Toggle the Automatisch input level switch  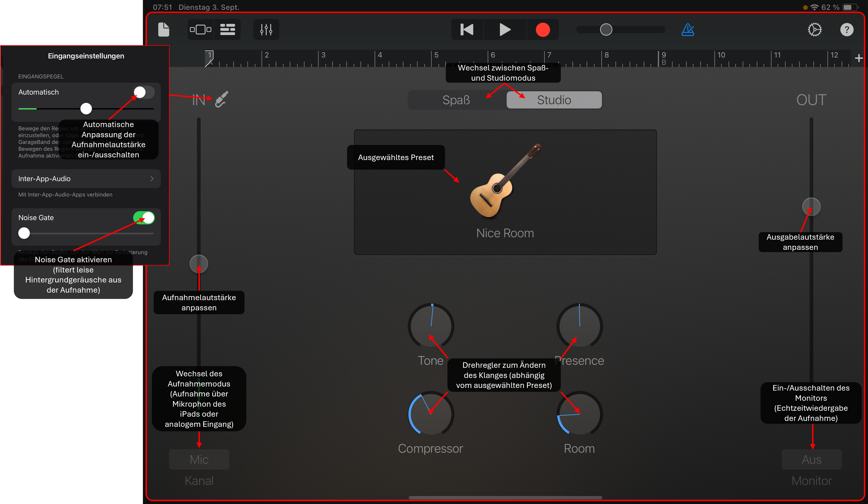coord(144,92)
